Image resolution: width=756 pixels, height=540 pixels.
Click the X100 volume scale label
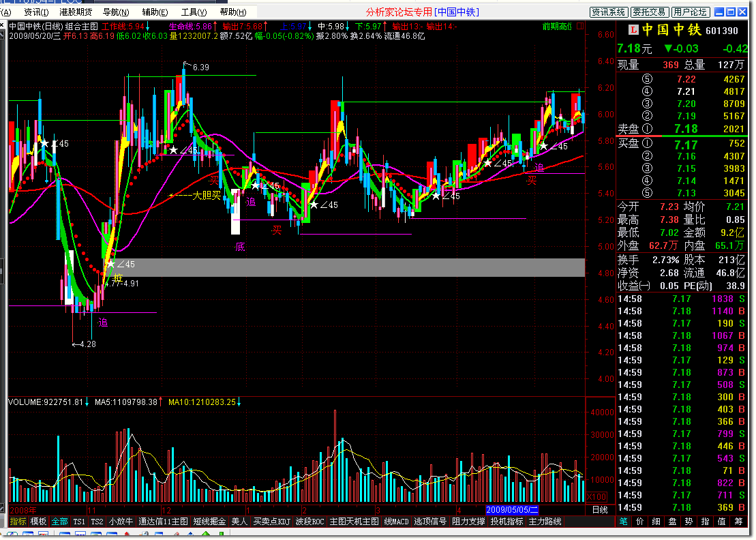coord(597,497)
